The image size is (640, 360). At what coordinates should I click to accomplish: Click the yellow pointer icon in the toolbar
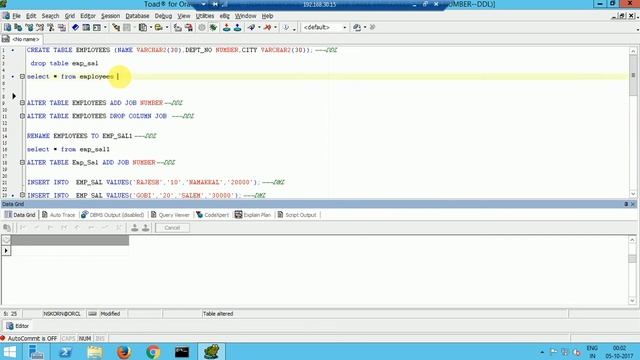coord(116,27)
